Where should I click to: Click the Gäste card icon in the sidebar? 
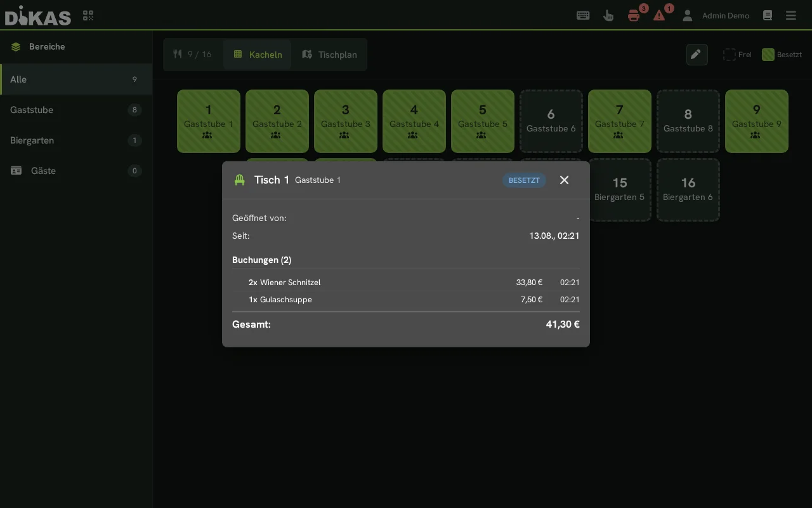pyautogui.click(x=16, y=171)
